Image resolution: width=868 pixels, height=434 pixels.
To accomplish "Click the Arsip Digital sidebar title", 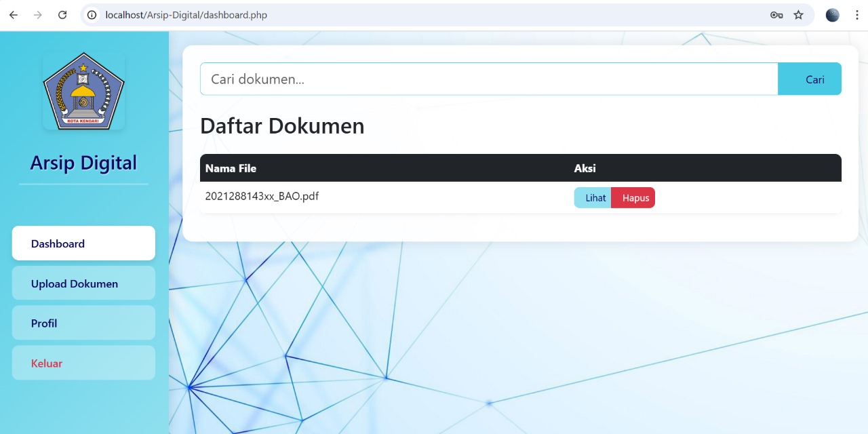I will 83,163.
